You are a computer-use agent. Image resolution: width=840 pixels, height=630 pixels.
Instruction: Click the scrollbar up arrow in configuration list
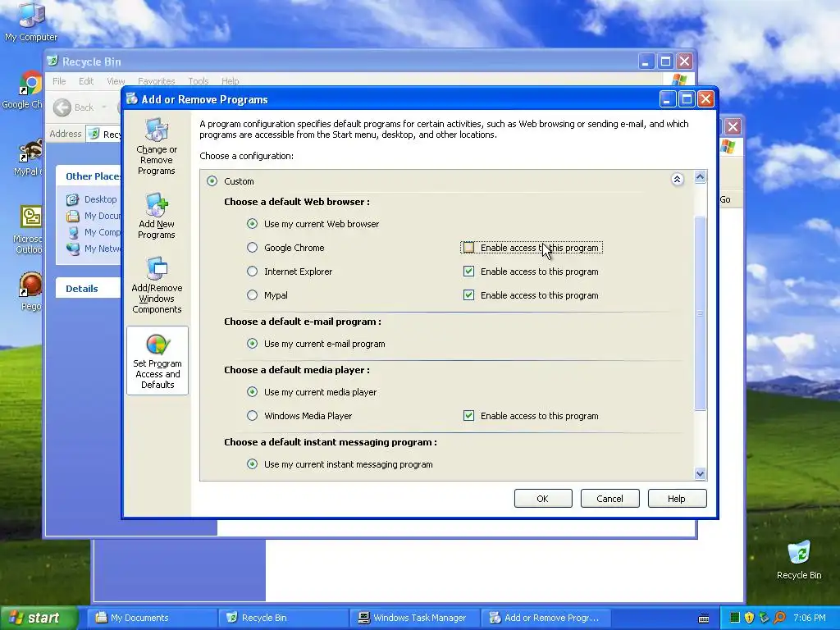pyautogui.click(x=701, y=177)
